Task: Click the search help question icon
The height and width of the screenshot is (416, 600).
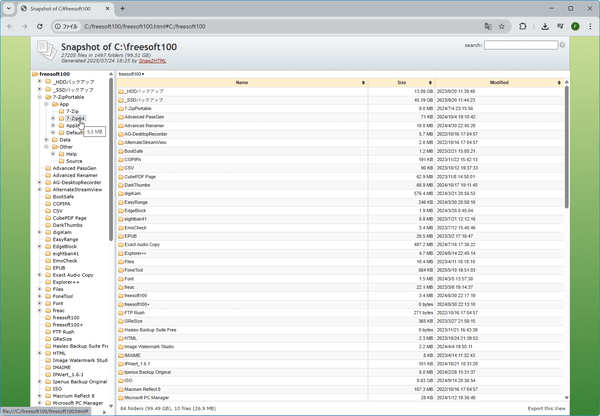Action: coord(562,45)
